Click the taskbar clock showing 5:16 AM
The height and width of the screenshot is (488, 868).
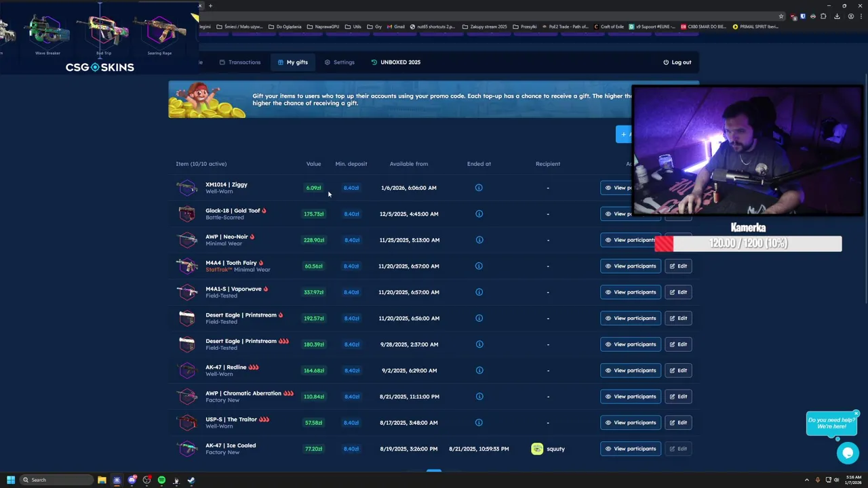tap(852, 480)
